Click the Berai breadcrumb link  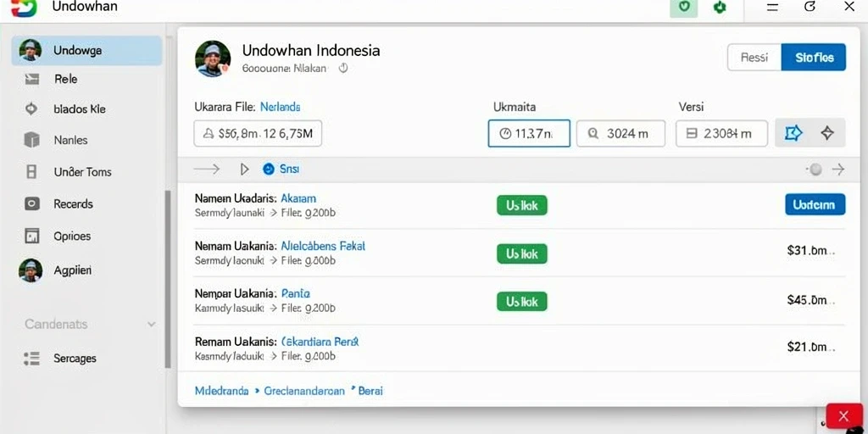click(x=370, y=391)
